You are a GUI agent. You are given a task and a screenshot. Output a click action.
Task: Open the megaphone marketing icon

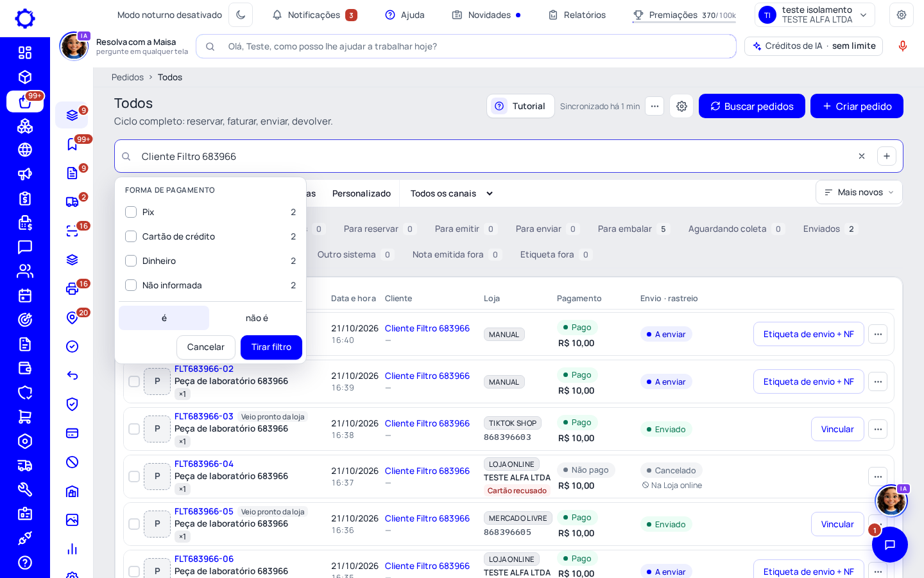25,174
